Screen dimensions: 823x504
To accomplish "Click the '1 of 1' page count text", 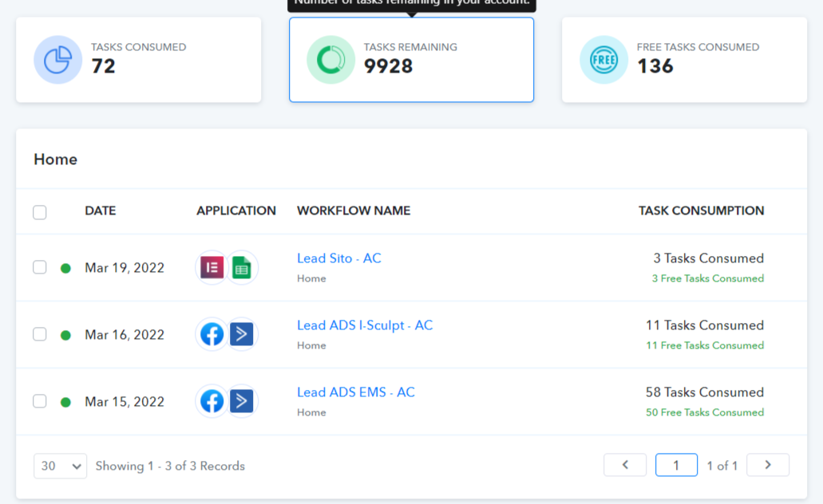I will [722, 466].
